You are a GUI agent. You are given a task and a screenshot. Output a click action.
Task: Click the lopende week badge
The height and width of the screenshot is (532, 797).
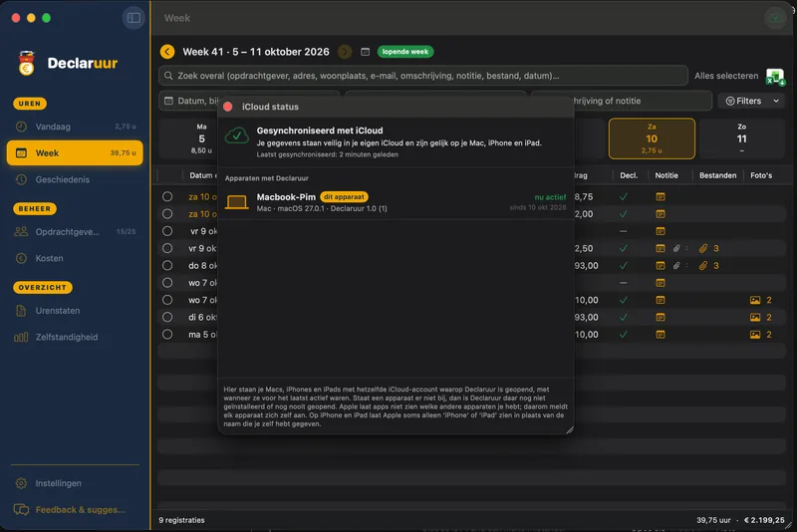405,52
